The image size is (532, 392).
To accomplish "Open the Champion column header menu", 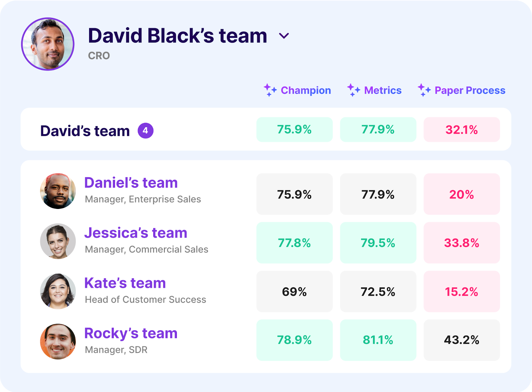I will point(306,90).
